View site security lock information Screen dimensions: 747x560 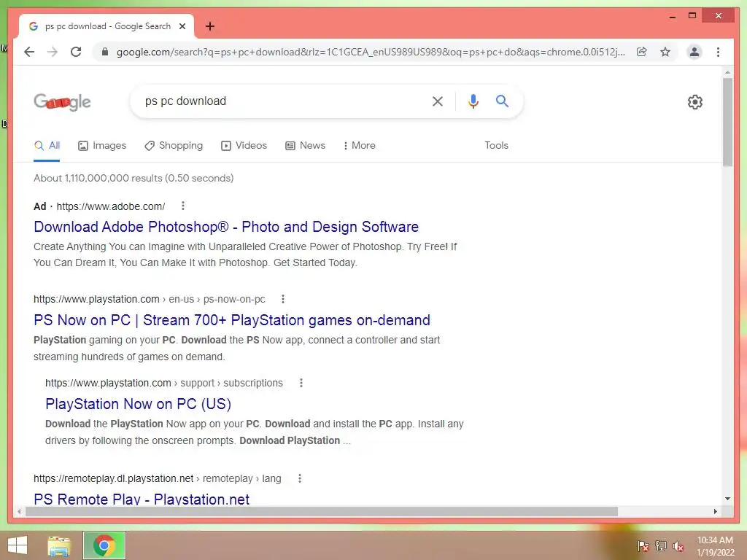pyautogui.click(x=105, y=52)
